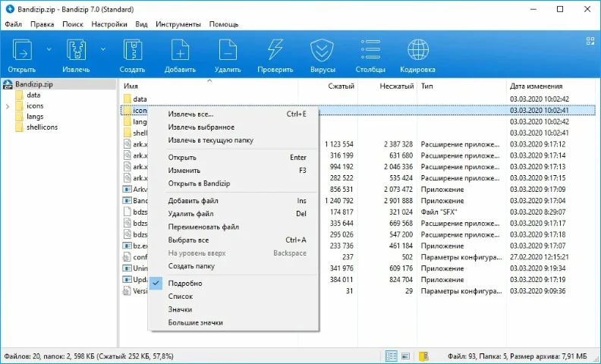
Task: Open dropdown arrow next to Открыть
Action: tap(49, 49)
